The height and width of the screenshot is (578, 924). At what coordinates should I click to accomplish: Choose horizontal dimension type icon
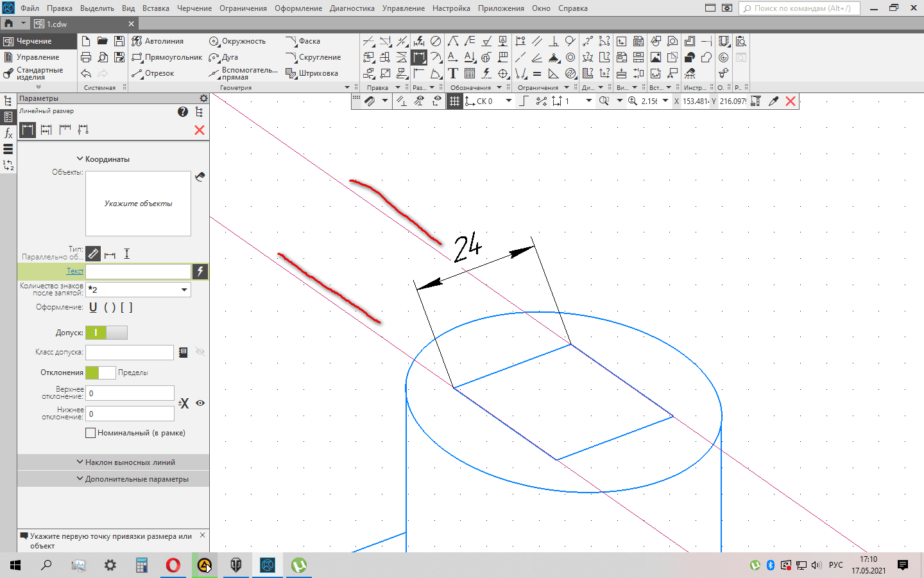[110, 254]
